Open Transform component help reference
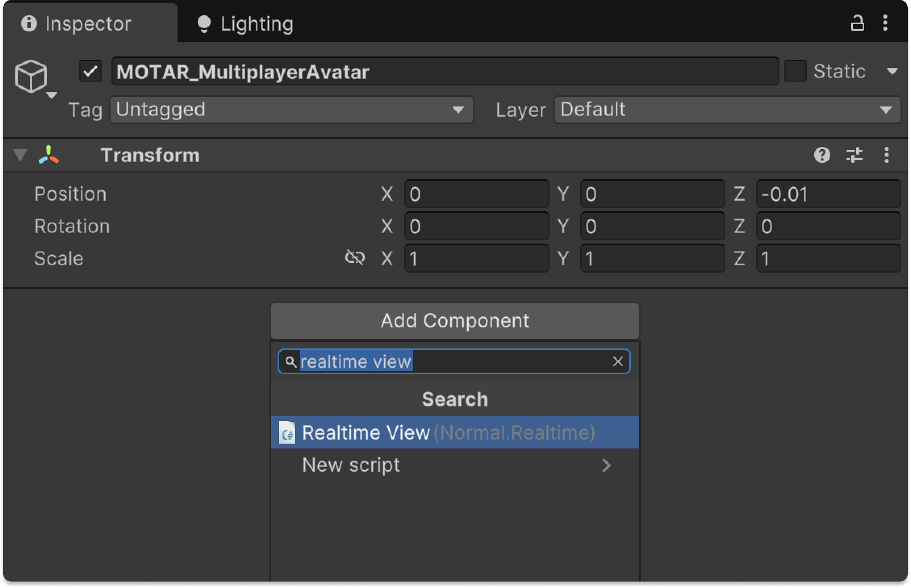Screen dimensions: 911x588 [x=822, y=155]
